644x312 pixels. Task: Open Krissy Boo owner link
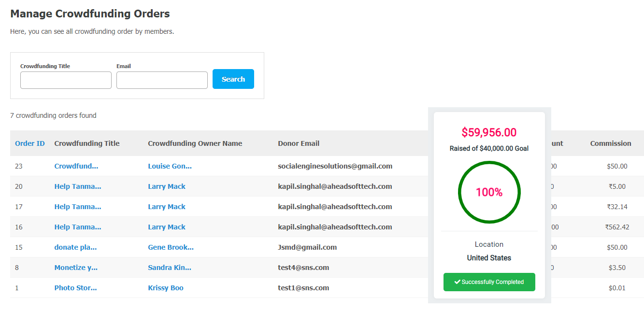[166, 288]
